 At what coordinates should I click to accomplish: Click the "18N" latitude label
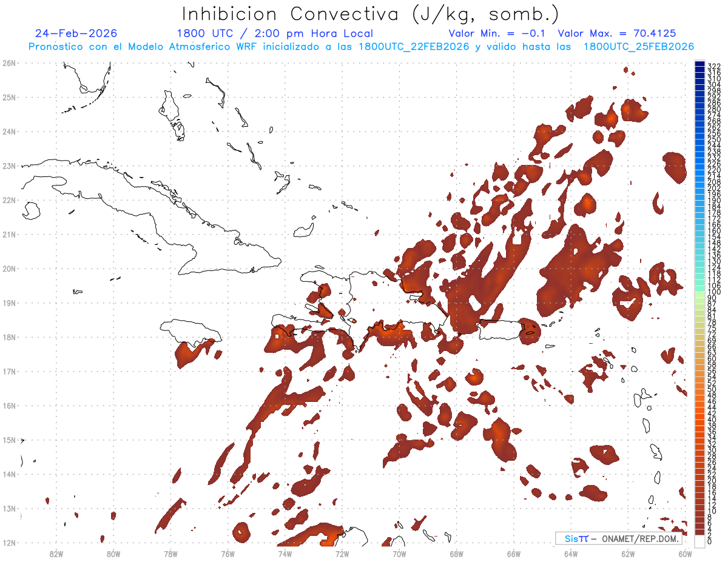(x=8, y=337)
